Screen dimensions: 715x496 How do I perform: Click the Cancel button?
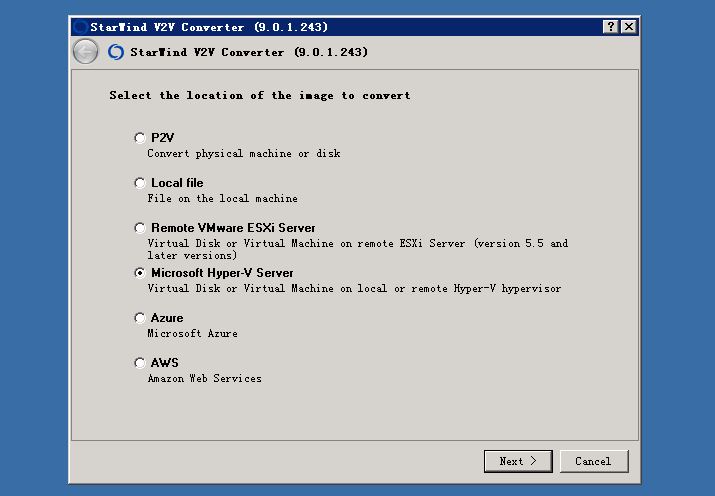(594, 461)
